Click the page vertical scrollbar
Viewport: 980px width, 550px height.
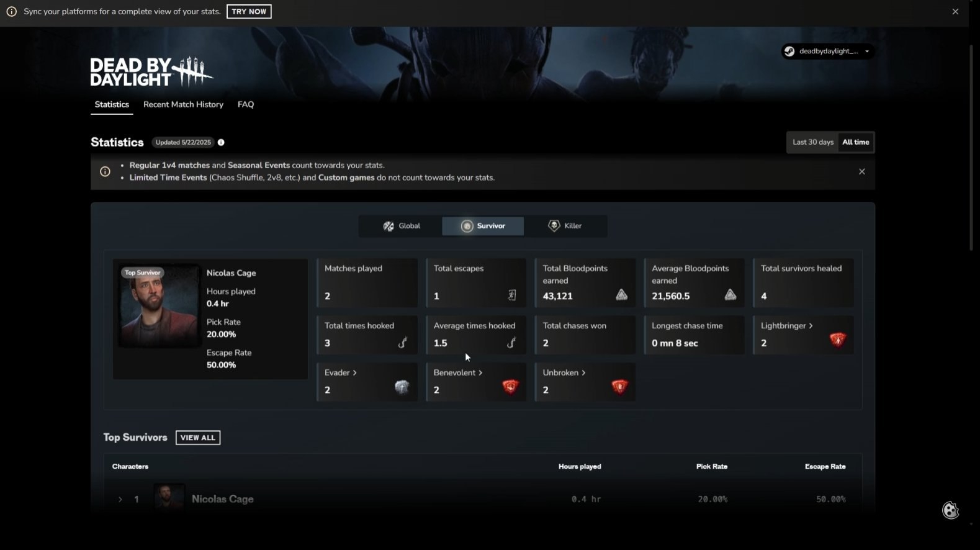click(x=971, y=148)
